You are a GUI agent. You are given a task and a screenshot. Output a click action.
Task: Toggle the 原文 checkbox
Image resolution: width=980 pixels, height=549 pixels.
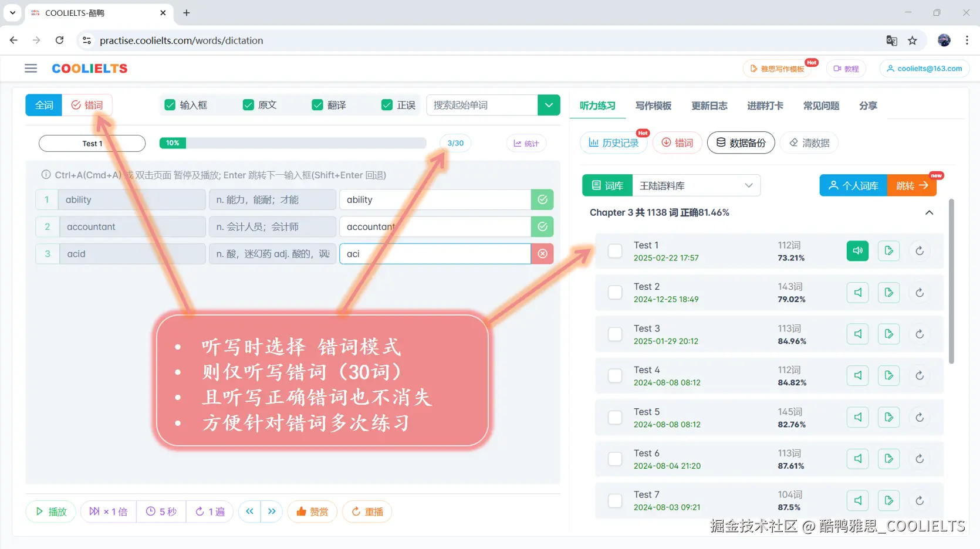tap(248, 105)
